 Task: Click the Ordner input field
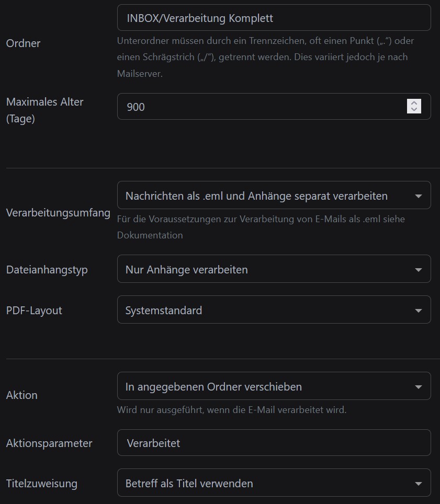click(x=274, y=18)
